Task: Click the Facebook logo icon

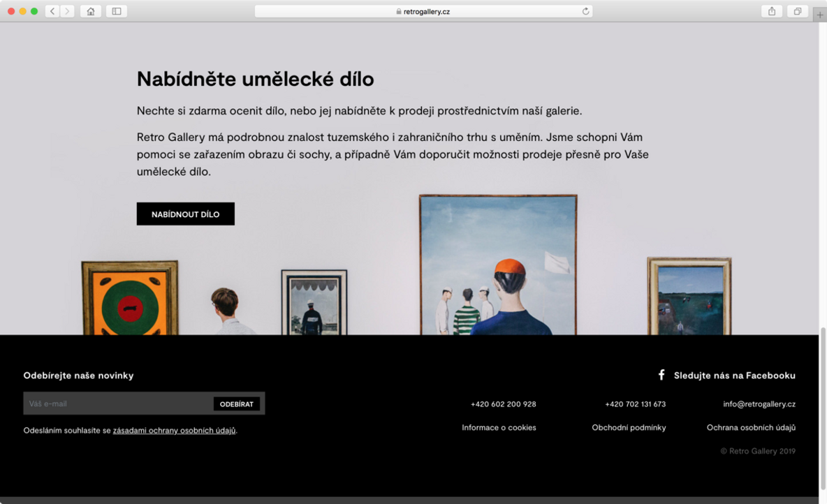Action: coord(661,375)
